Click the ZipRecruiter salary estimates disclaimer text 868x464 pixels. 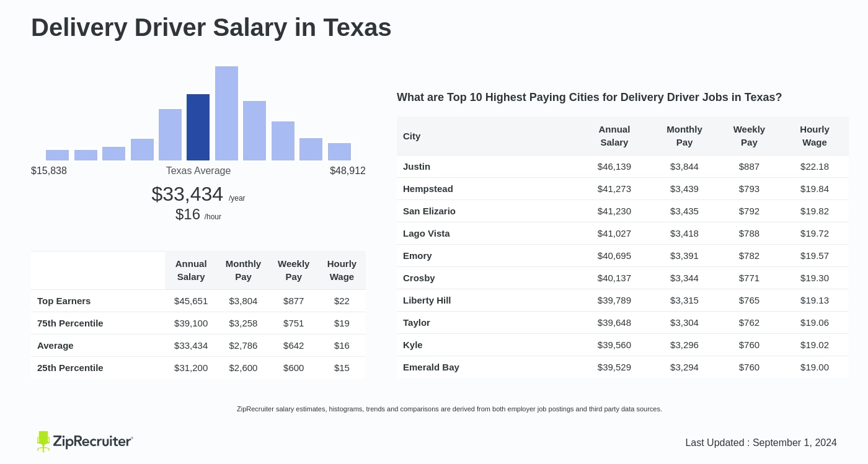point(449,409)
